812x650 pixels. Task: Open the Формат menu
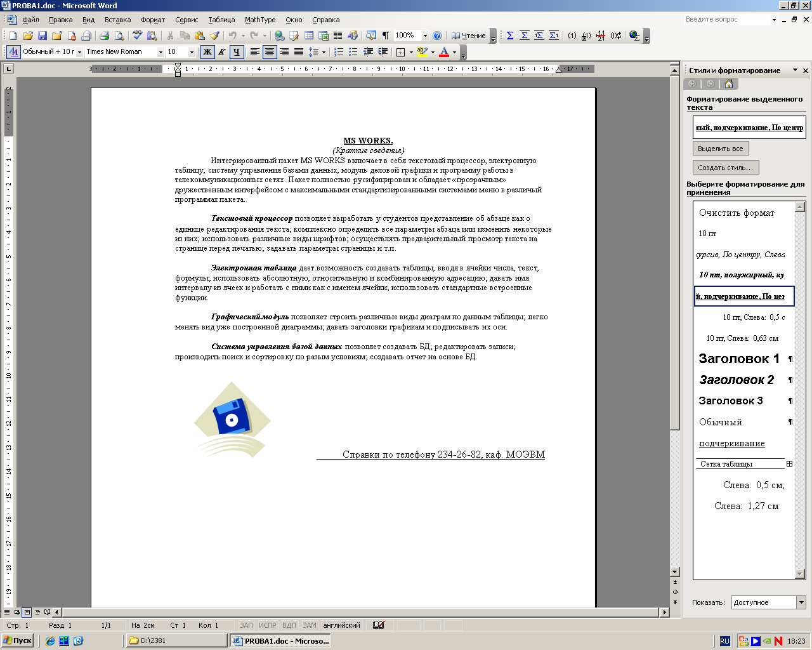coord(152,20)
